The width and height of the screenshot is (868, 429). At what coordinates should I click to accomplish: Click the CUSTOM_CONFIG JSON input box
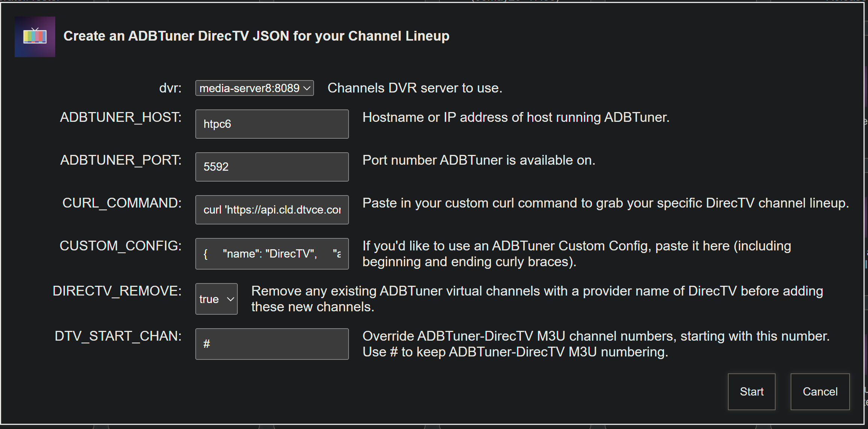click(x=272, y=254)
